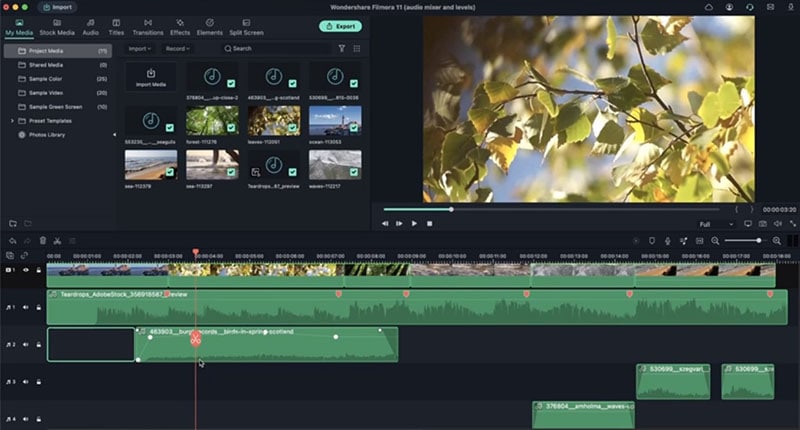
Task: Click the Redo arrow in timeline toolbar
Action: pyautogui.click(x=28, y=241)
